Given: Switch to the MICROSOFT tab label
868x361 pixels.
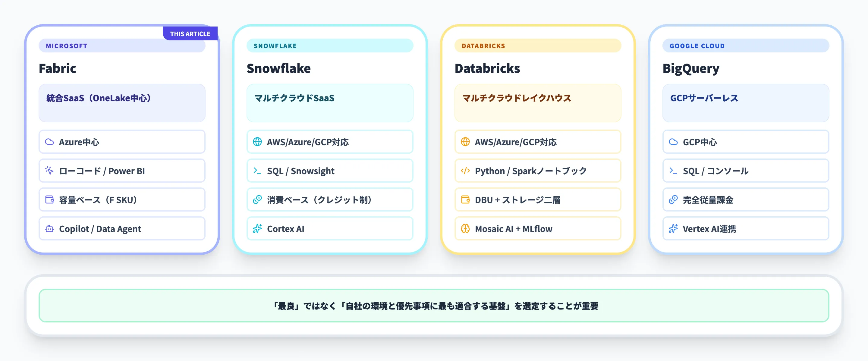Looking at the screenshot, I should click(122, 46).
